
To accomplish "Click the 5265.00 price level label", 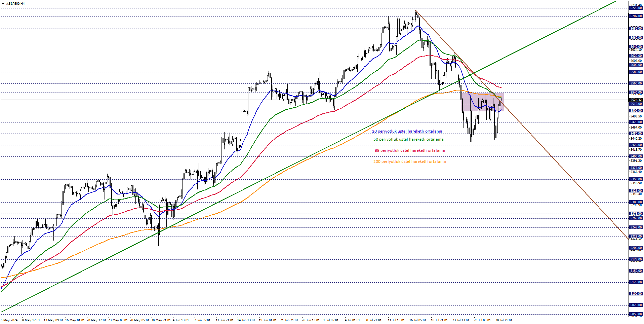I will tap(636, 218).
